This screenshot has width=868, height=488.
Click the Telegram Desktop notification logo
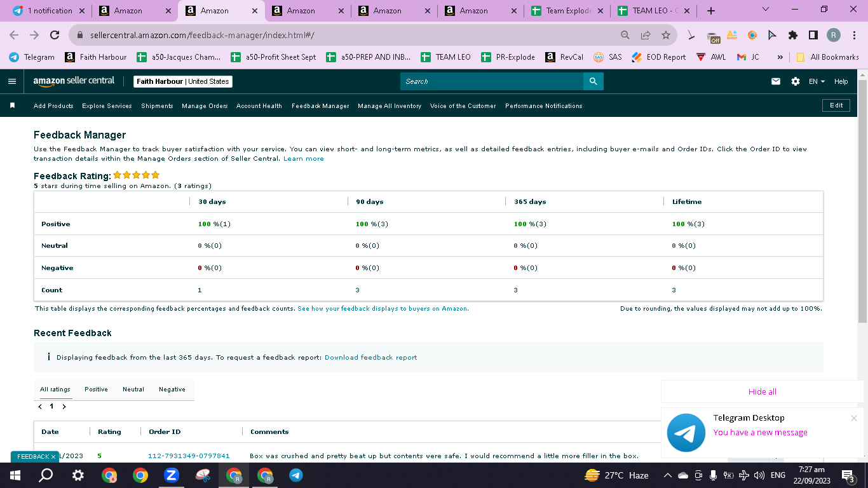(x=686, y=433)
